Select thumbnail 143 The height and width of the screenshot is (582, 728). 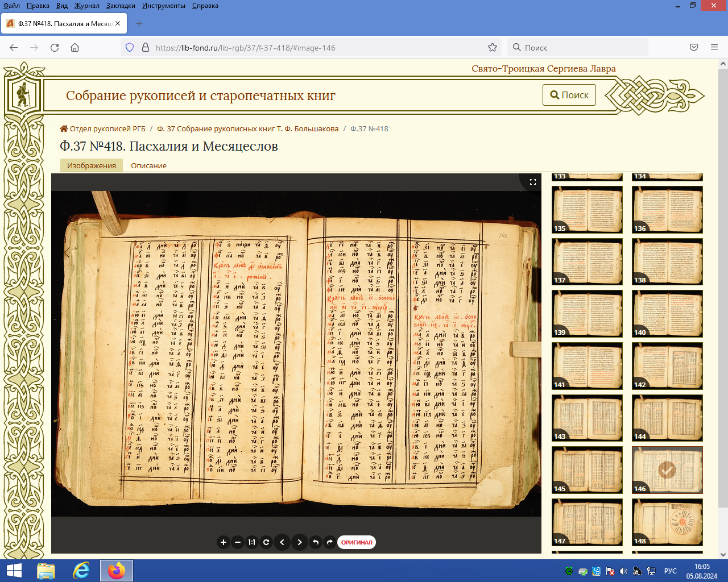click(587, 418)
